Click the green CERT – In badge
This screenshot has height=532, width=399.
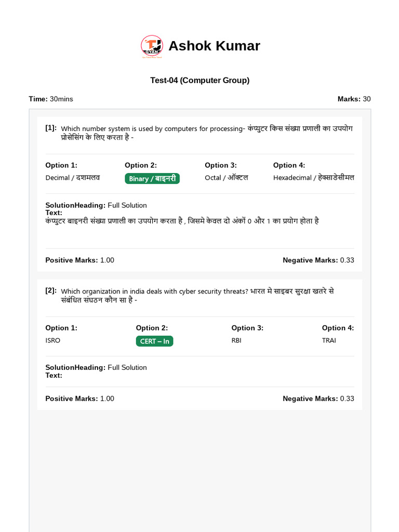[x=154, y=341]
